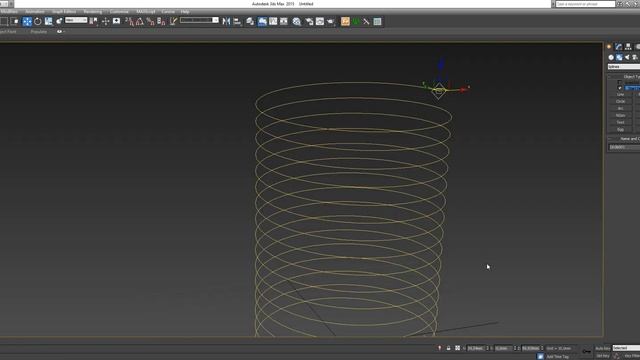Enable the AutoGrid checkbox
The width and height of the screenshot is (640, 360).
point(620,82)
